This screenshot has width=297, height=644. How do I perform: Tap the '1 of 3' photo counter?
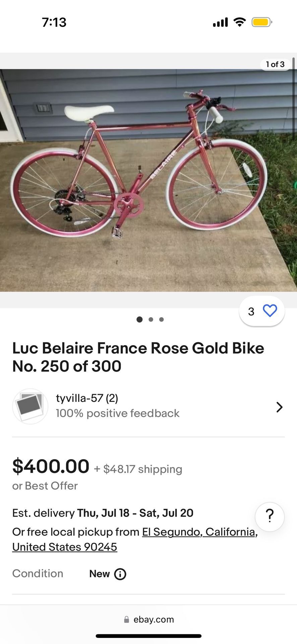tap(275, 64)
